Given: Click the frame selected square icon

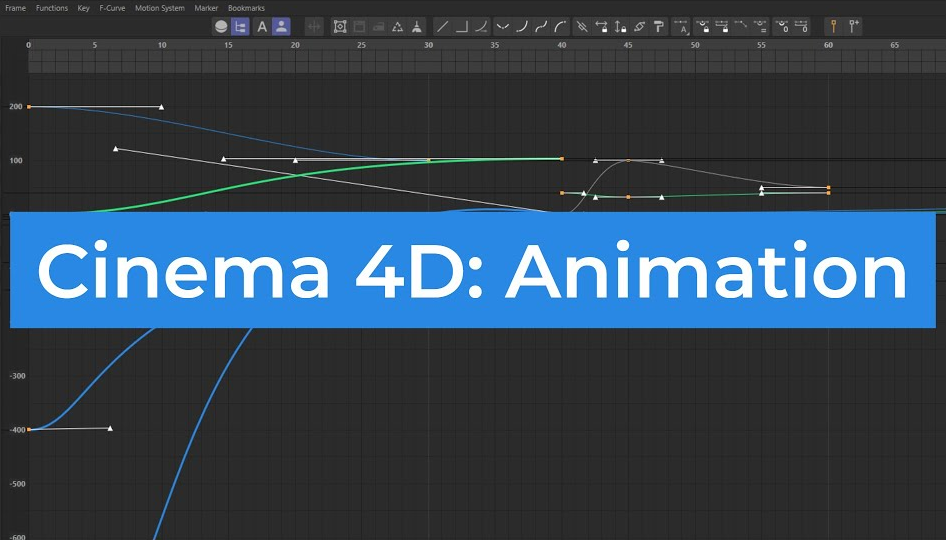Looking at the screenshot, I should pyautogui.click(x=340, y=27).
